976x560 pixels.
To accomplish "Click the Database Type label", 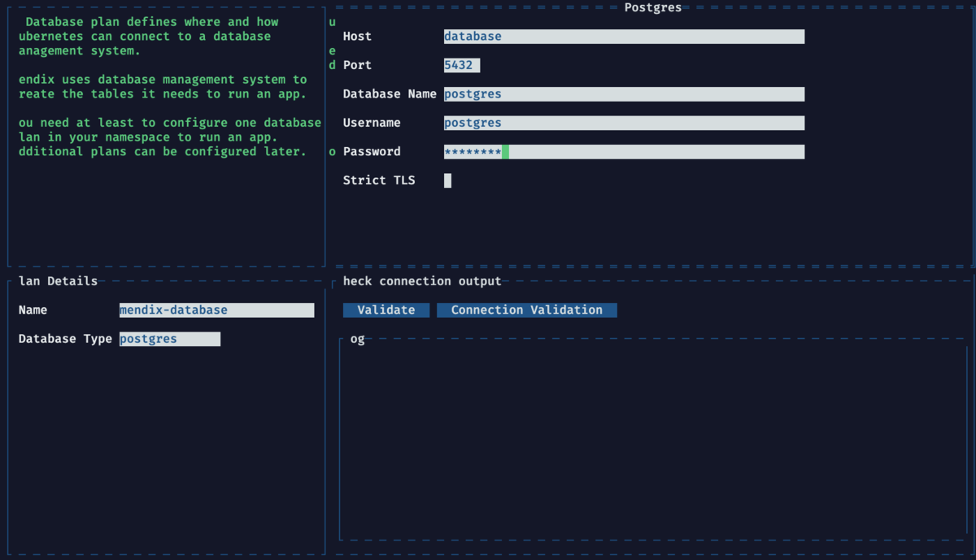I will 65,339.
